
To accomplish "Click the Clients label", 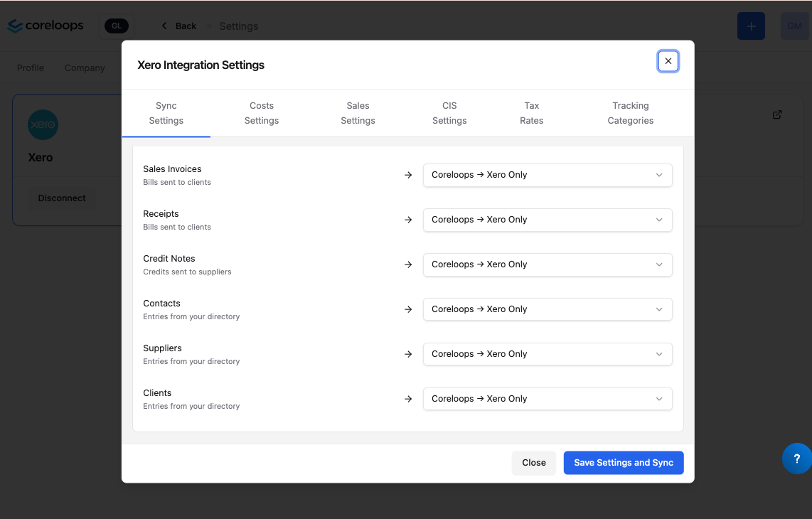I will point(157,393).
